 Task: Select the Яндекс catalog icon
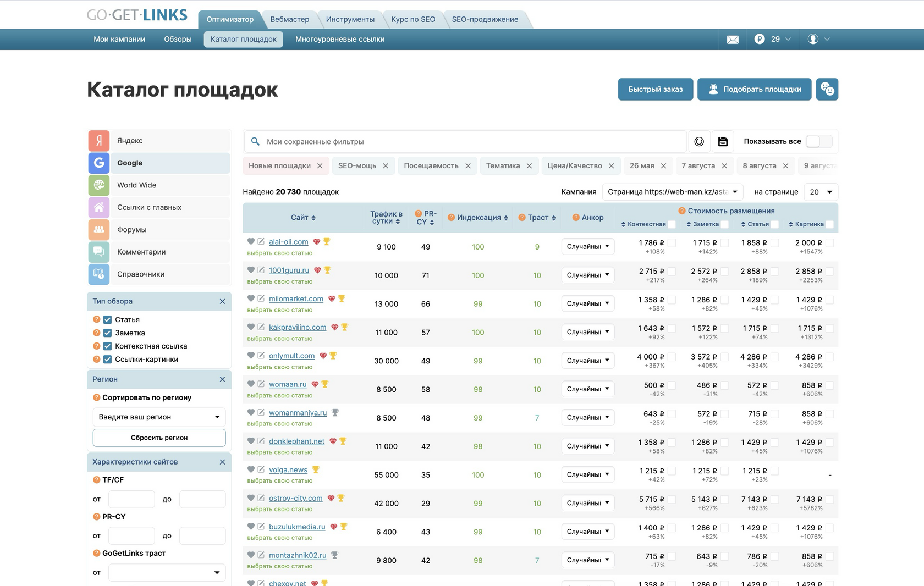point(99,141)
